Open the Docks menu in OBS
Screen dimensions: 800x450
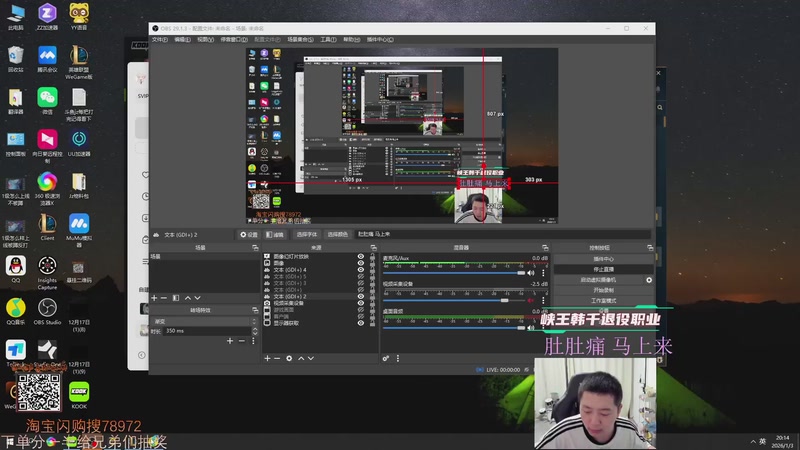234,40
